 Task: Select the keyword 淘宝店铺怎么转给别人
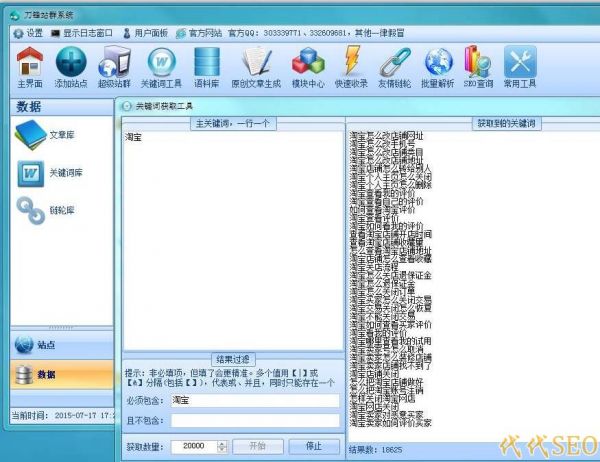(391, 168)
